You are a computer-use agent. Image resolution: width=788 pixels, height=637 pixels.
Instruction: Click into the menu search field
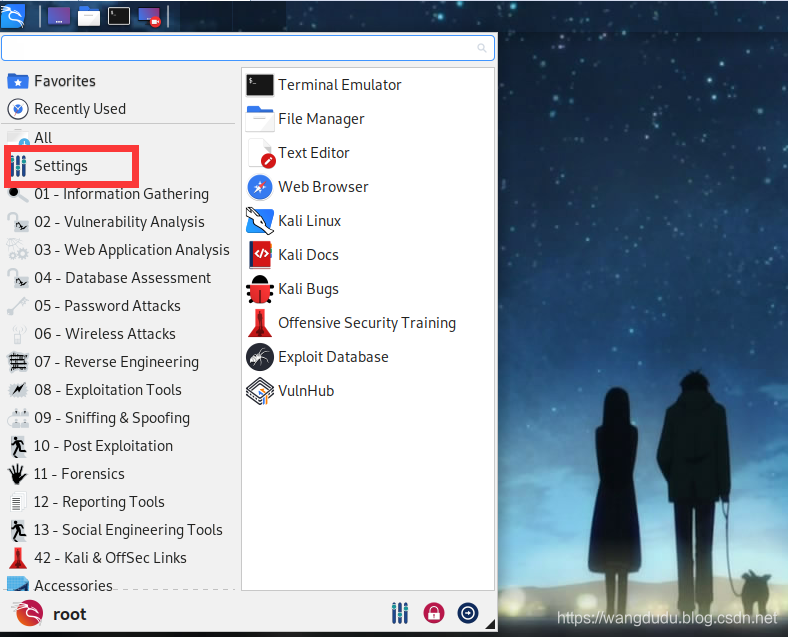248,48
